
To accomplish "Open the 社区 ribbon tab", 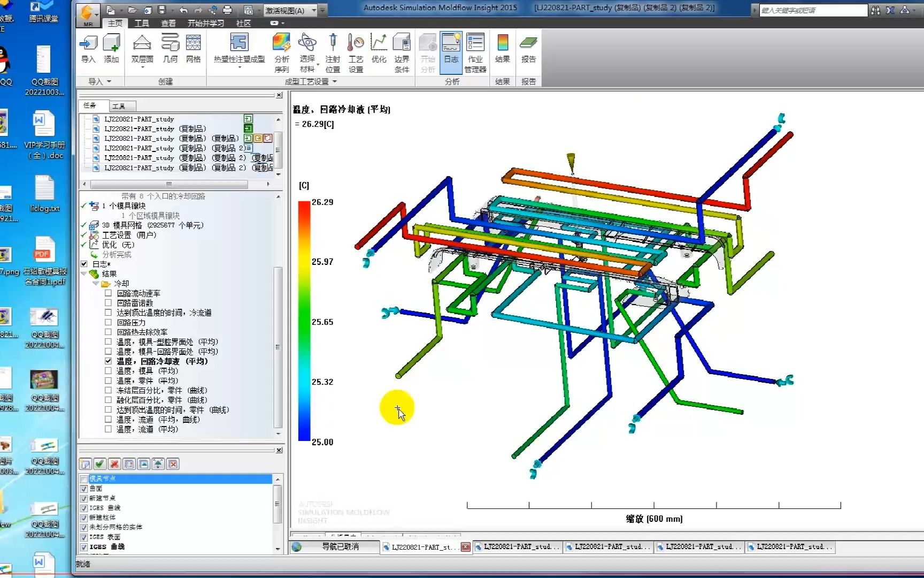I will (243, 23).
